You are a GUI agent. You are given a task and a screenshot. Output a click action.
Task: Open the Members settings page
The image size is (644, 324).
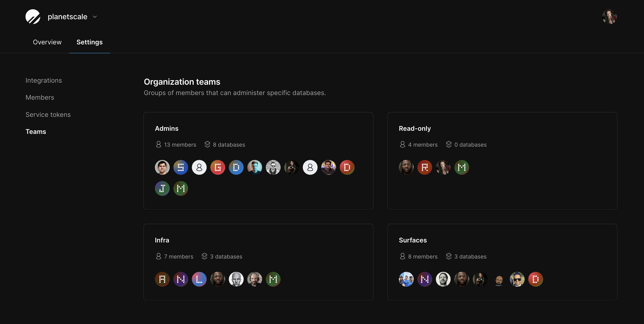tap(40, 97)
